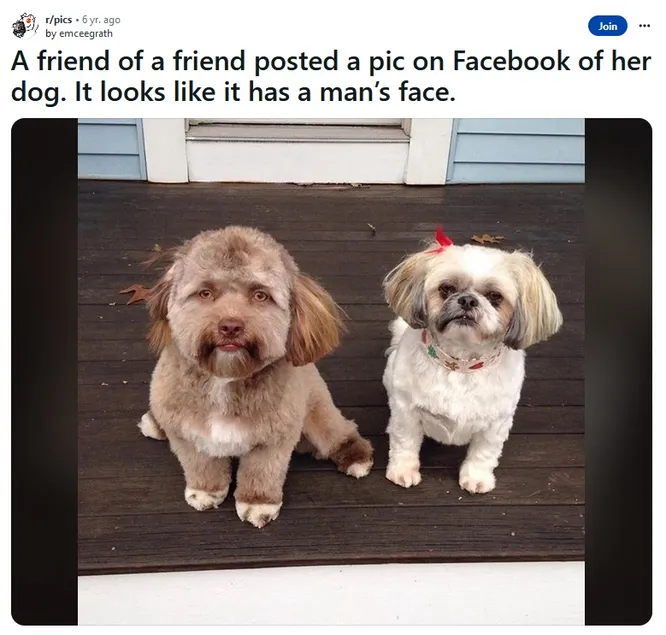Image resolution: width=666 pixels, height=635 pixels.
Task: Click the Join button
Action: (607, 26)
